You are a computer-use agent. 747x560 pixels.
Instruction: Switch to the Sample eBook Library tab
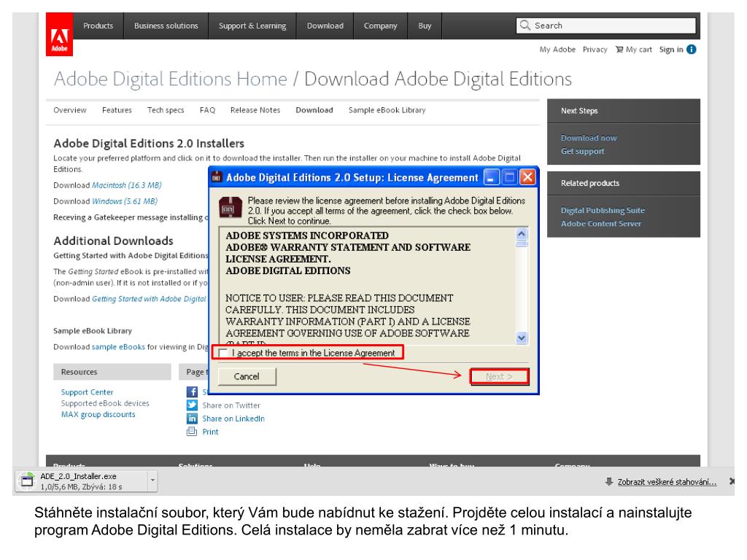coord(387,110)
